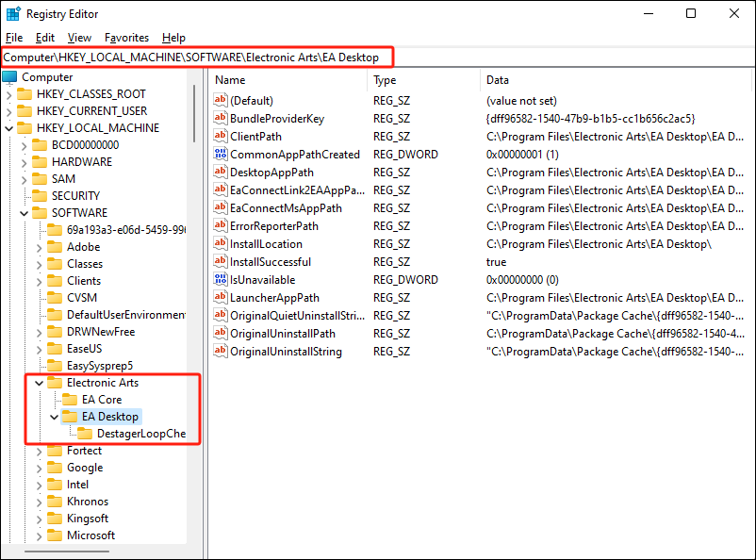Viewport: 756px width, 560px height.
Task: Click the ab icon of OriginalUninstallPath value
Action: (221, 333)
